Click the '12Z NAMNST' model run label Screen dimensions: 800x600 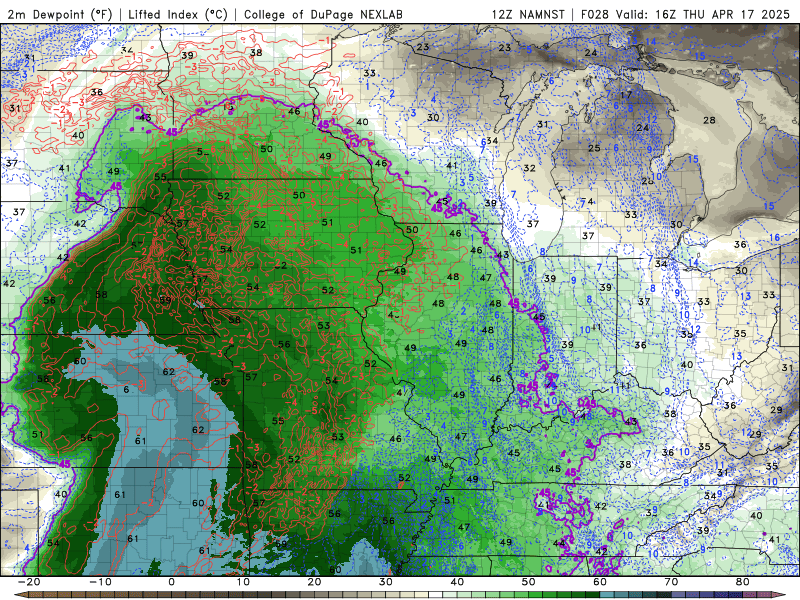[528, 14]
